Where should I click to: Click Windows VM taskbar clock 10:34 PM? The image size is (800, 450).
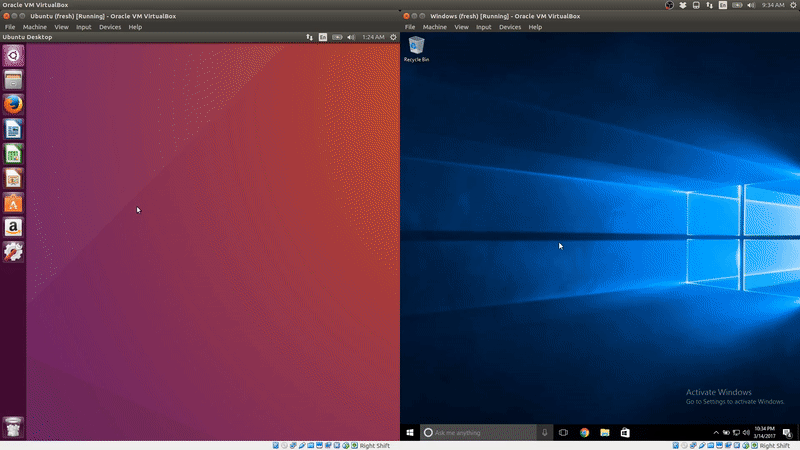764,433
